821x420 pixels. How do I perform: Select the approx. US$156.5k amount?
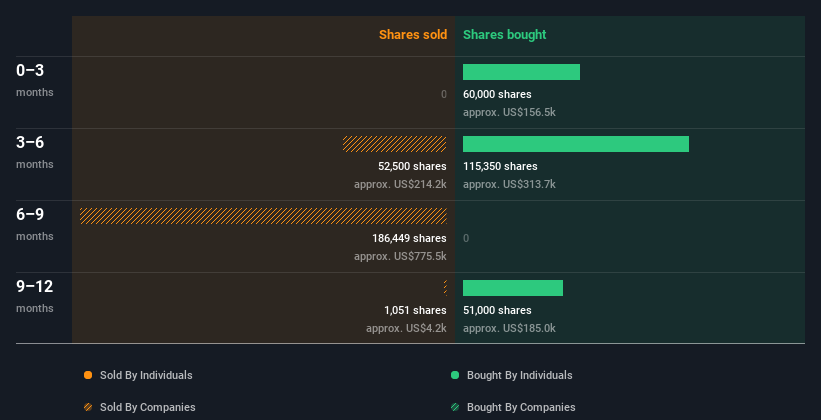(x=509, y=113)
